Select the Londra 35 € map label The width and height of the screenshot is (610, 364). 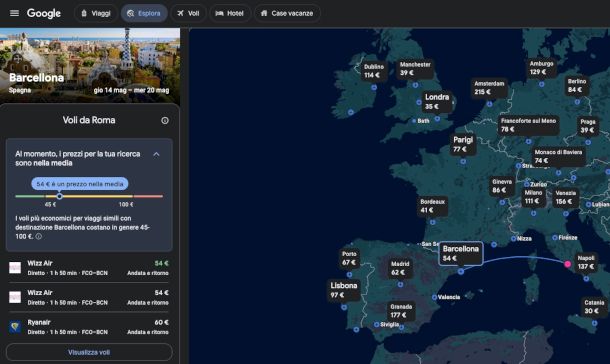tap(437, 102)
